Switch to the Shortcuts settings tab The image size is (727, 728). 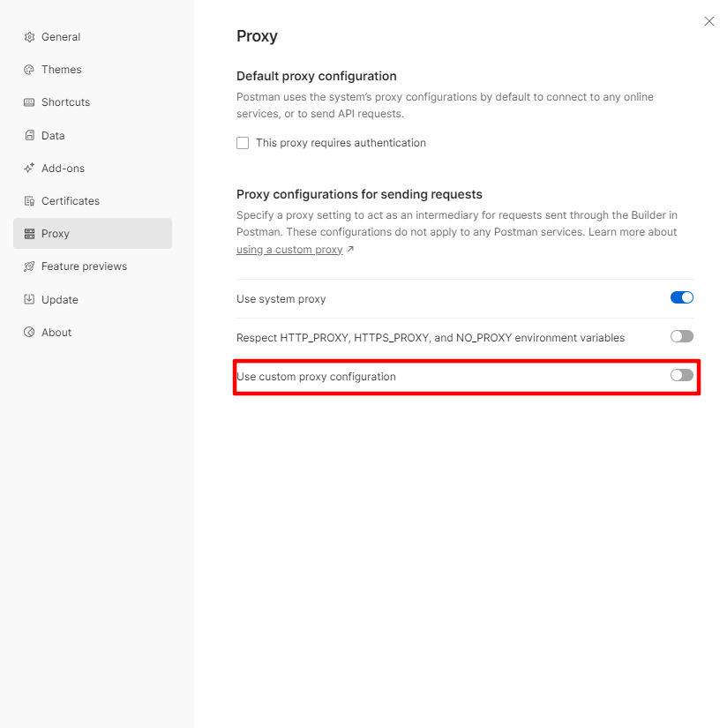coord(66,102)
